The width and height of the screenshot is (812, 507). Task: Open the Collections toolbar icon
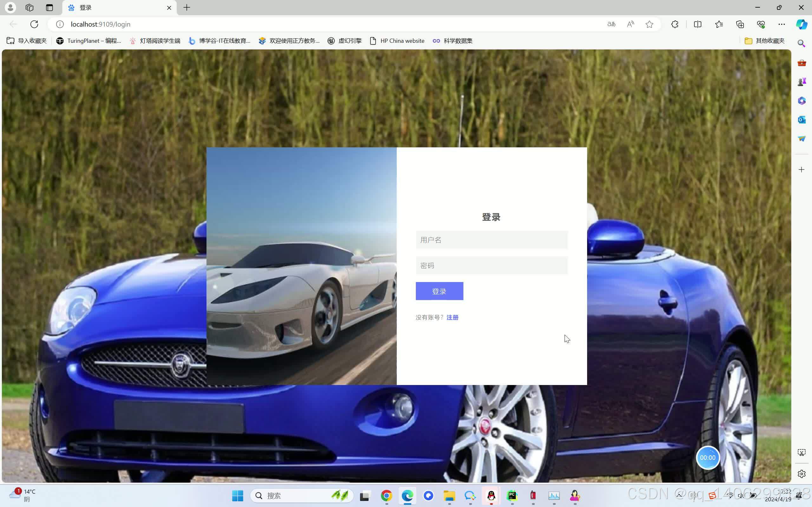pos(740,24)
